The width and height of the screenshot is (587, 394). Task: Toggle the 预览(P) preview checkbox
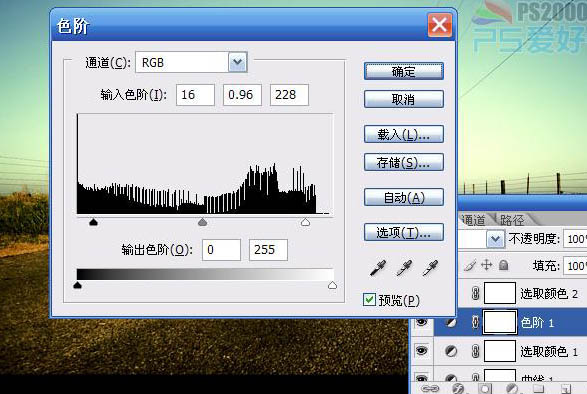369,300
